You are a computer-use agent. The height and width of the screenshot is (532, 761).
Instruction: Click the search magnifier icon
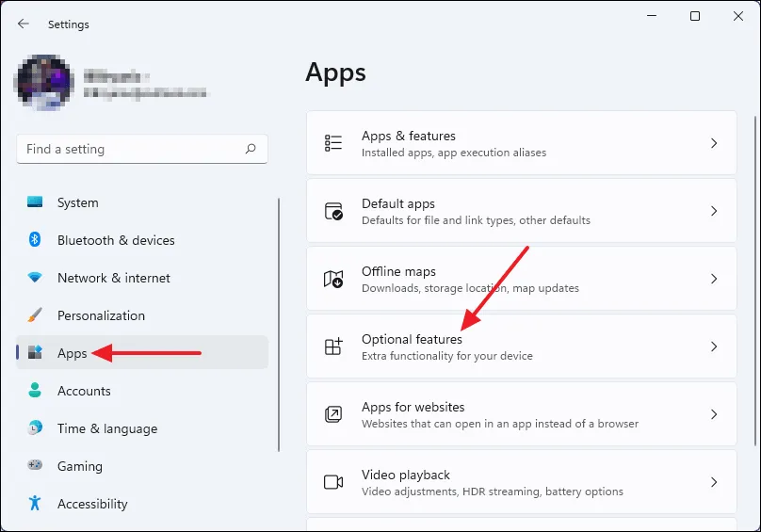click(x=251, y=149)
